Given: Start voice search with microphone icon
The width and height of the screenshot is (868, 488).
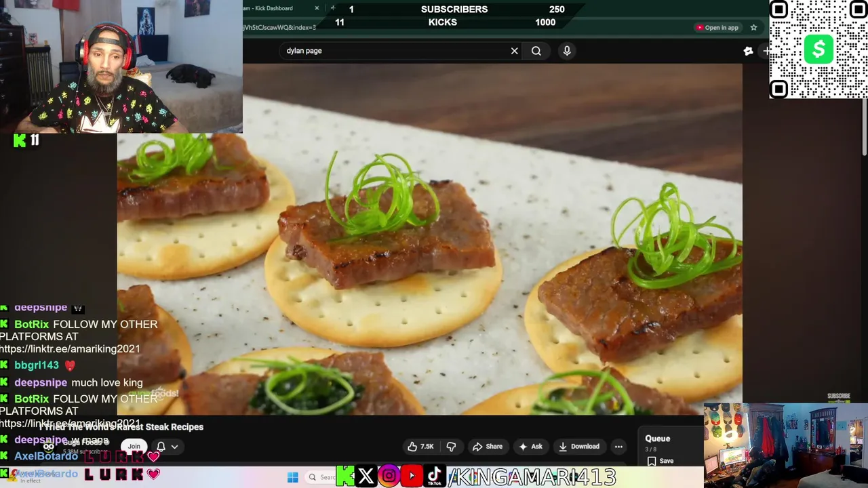Looking at the screenshot, I should click(x=567, y=51).
